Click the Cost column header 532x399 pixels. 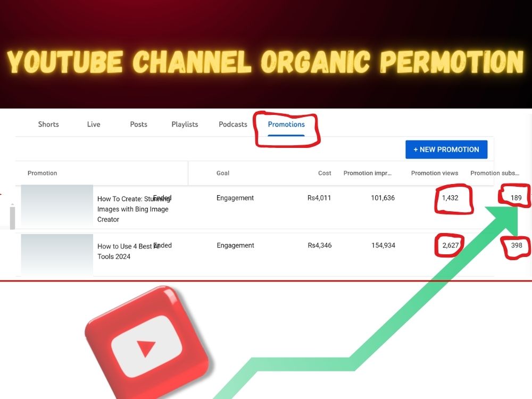(325, 173)
